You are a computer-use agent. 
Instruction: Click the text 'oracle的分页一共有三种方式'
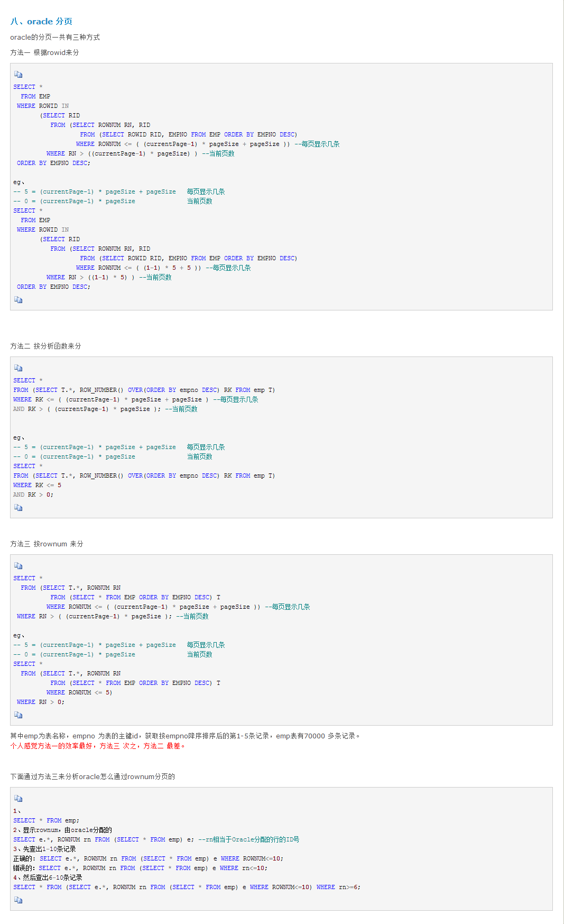(x=55, y=37)
